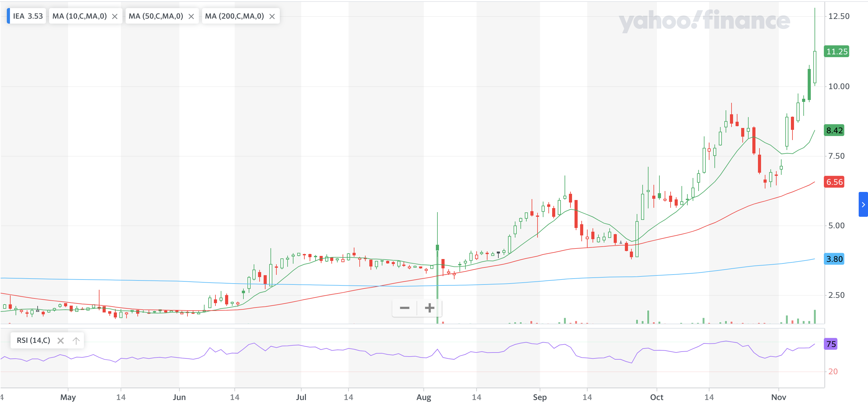The image size is (868, 405).
Task: Click the Jun date axis label
Action: pyautogui.click(x=179, y=397)
